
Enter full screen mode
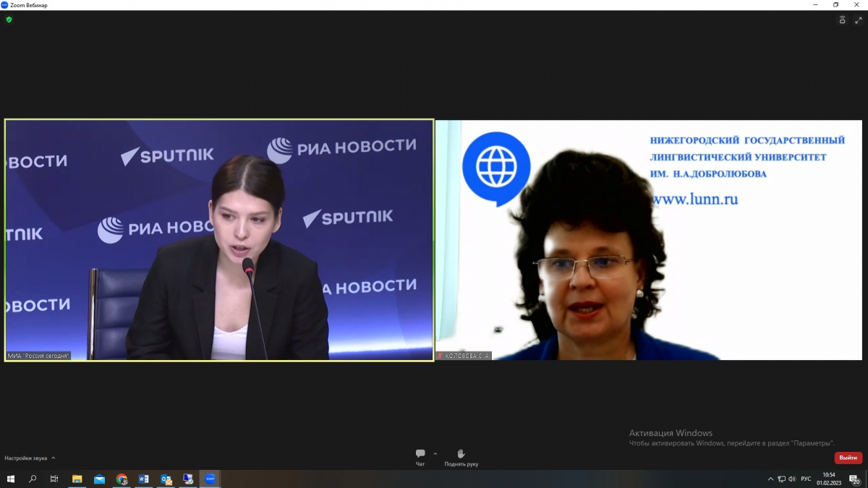pos(858,20)
